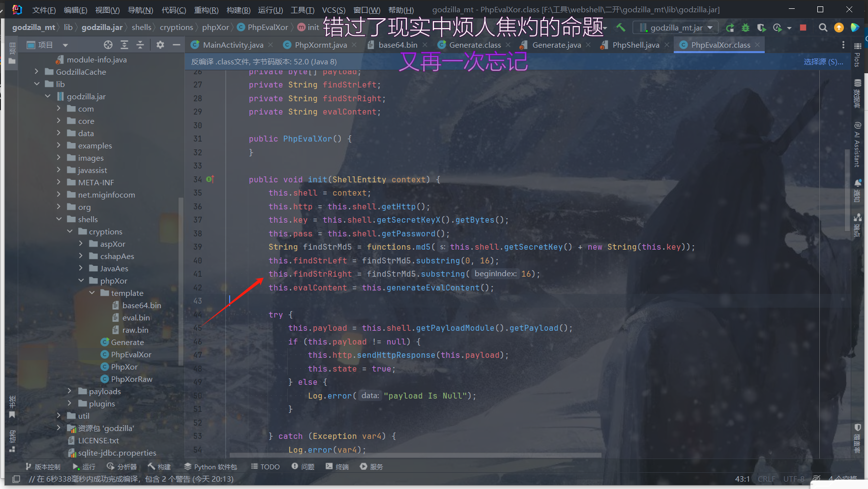Click Collapse All icon in project panel
Screen dimensions: 868x489
(140, 45)
